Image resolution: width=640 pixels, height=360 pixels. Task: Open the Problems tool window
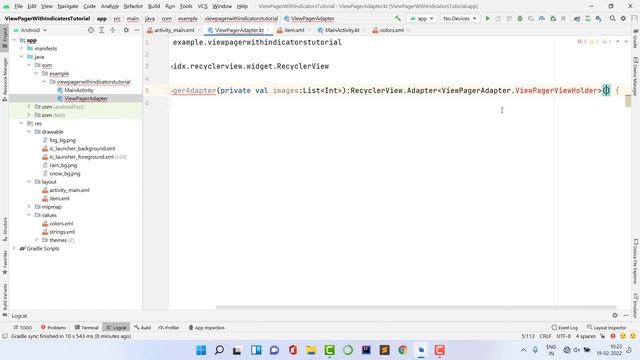[x=53, y=327]
